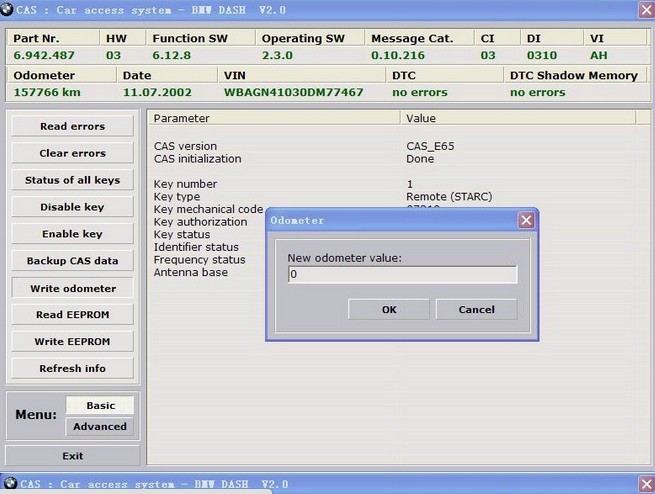Click the Refresh info button
This screenshot has width=655, height=494.
pyautogui.click(x=73, y=368)
